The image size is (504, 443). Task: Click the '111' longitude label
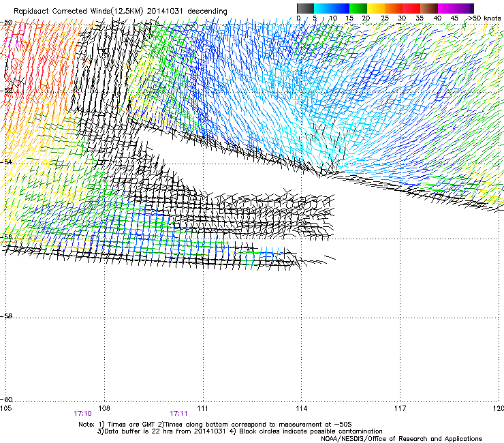click(202, 408)
